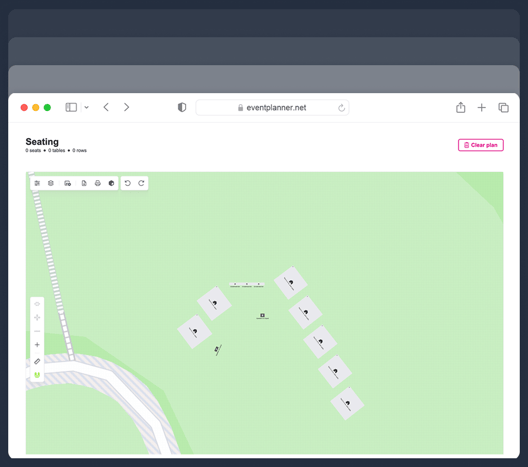The width and height of the screenshot is (528, 467).
Task: Open the Safari share menu
Action: [461, 107]
